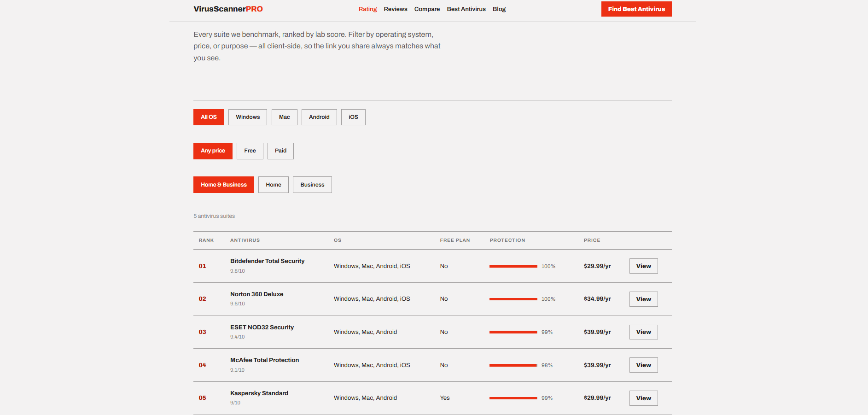The height and width of the screenshot is (415, 868).
Task: Filter by Mac operating system
Action: (x=285, y=117)
